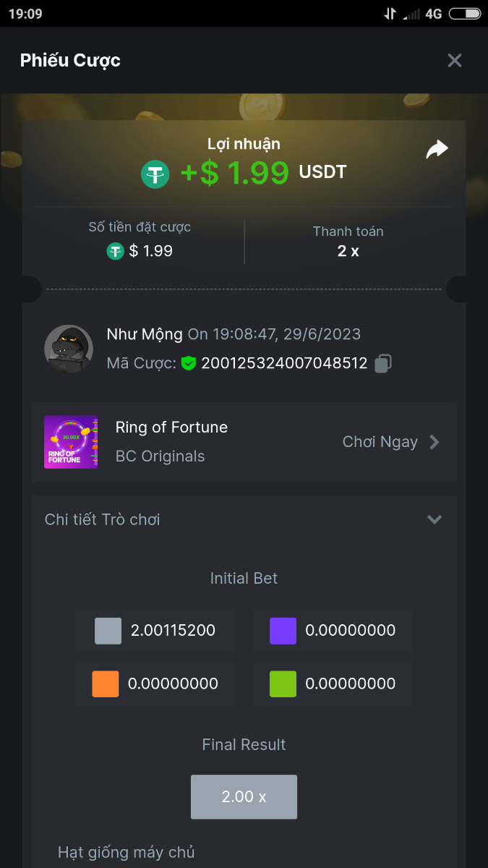Select the orange color swatch
The image size is (488, 868).
[106, 684]
